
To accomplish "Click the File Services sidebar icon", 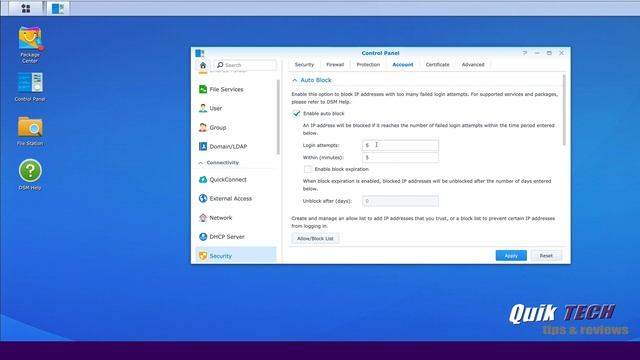I will tap(203, 89).
